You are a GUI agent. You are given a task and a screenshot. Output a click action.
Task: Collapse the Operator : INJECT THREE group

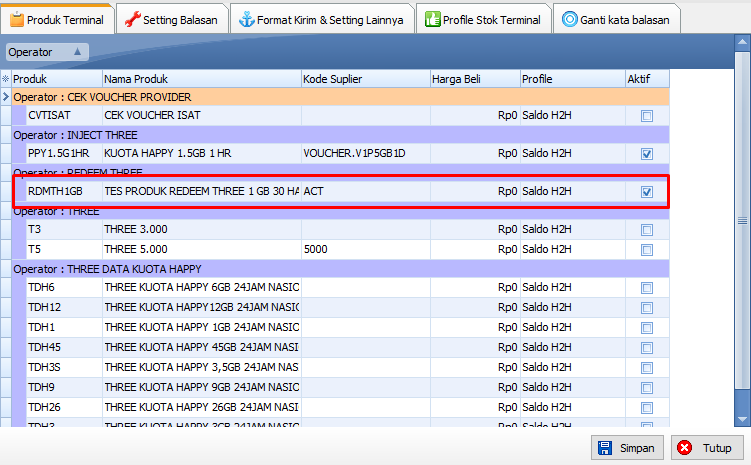pyautogui.click(x=340, y=135)
